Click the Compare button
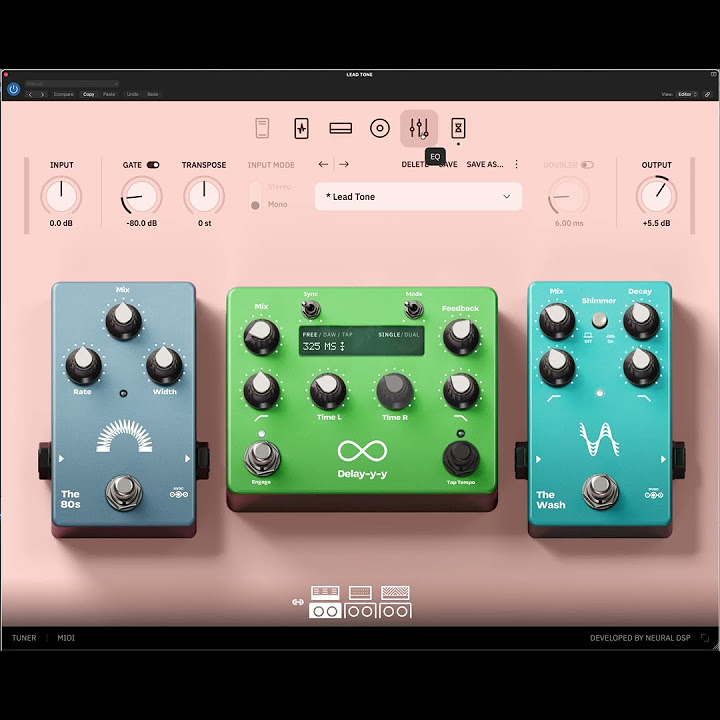720x720 pixels. pyautogui.click(x=63, y=94)
